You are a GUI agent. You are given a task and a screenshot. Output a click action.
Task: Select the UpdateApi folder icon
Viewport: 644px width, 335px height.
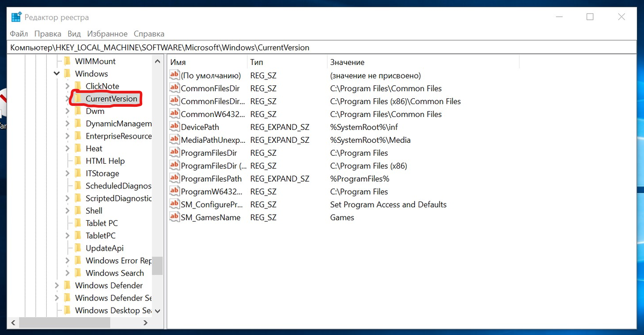click(x=78, y=248)
